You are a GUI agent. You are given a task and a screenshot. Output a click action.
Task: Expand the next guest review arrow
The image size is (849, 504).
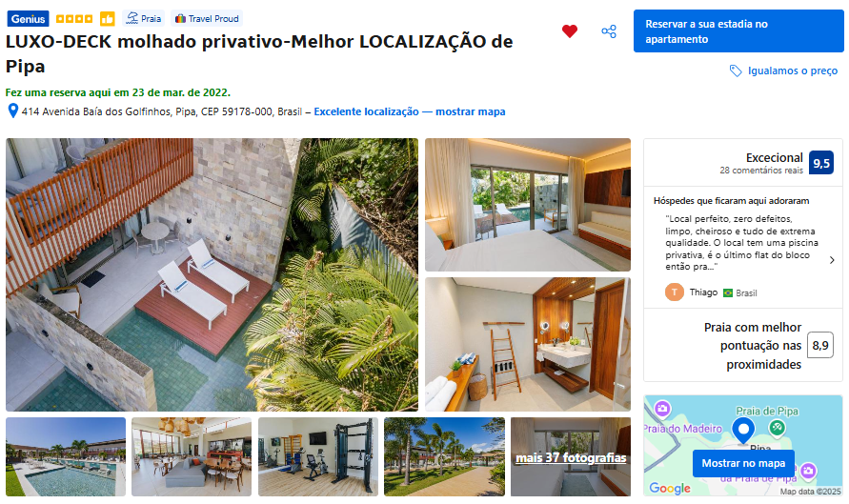832,260
